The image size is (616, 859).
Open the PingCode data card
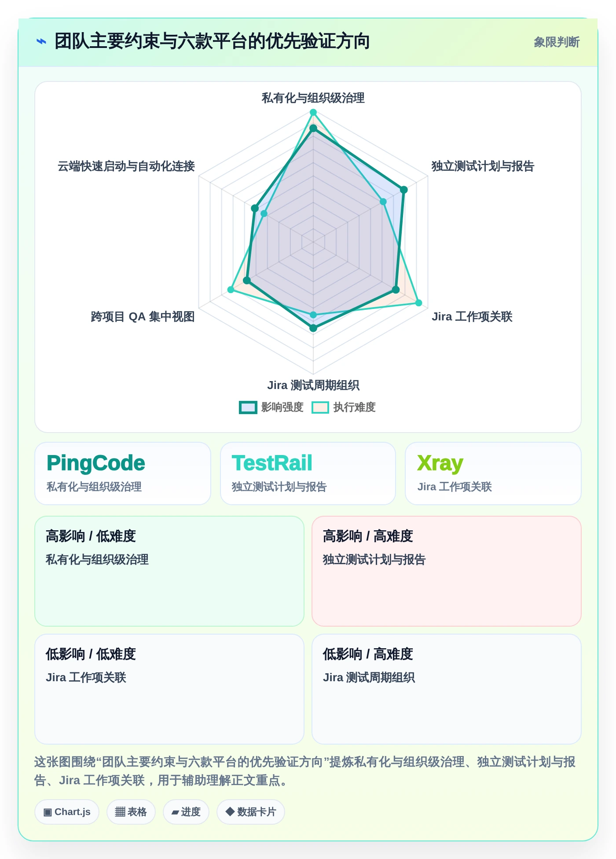123,474
